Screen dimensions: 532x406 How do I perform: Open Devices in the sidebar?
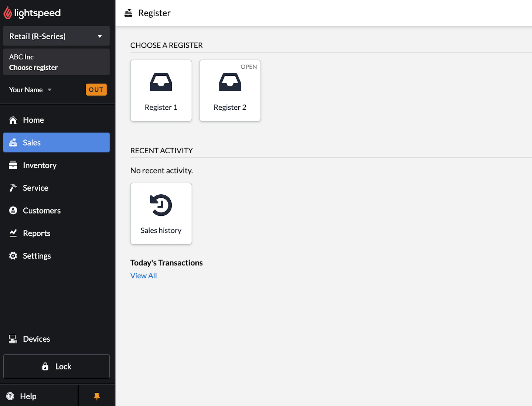pos(36,339)
